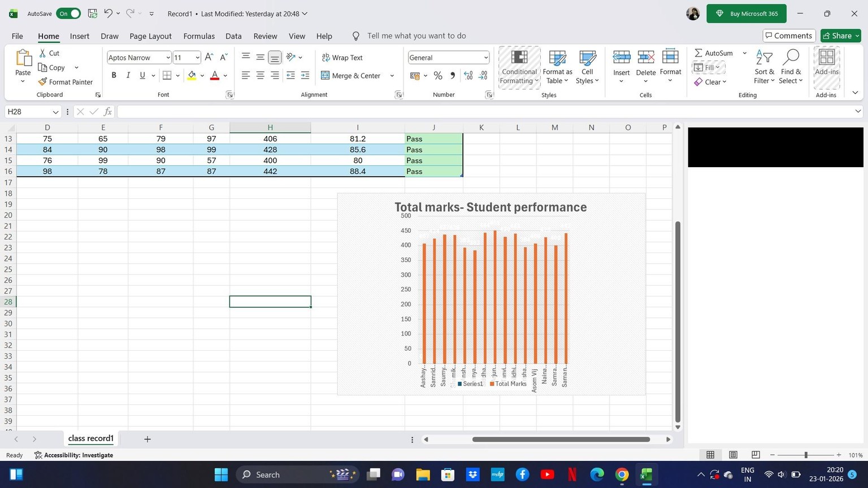This screenshot has height=488, width=868.
Task: Switch to the View tab
Action: 297,36
